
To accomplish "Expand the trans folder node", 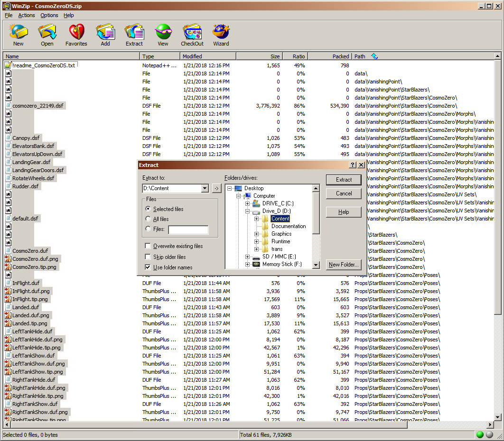I will (256, 249).
